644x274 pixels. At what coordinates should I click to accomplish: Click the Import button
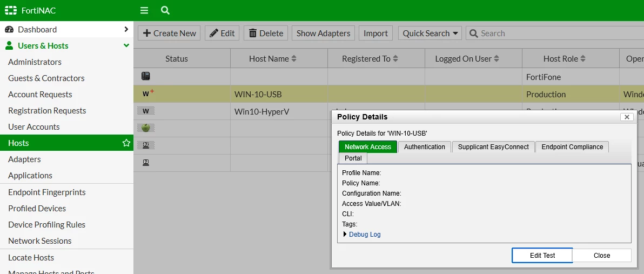(x=376, y=34)
